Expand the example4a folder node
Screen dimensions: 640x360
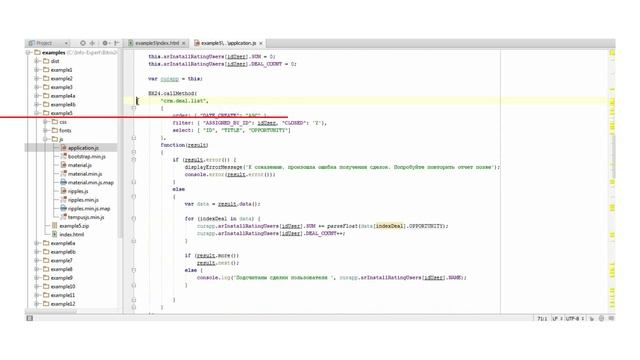coord(37,96)
